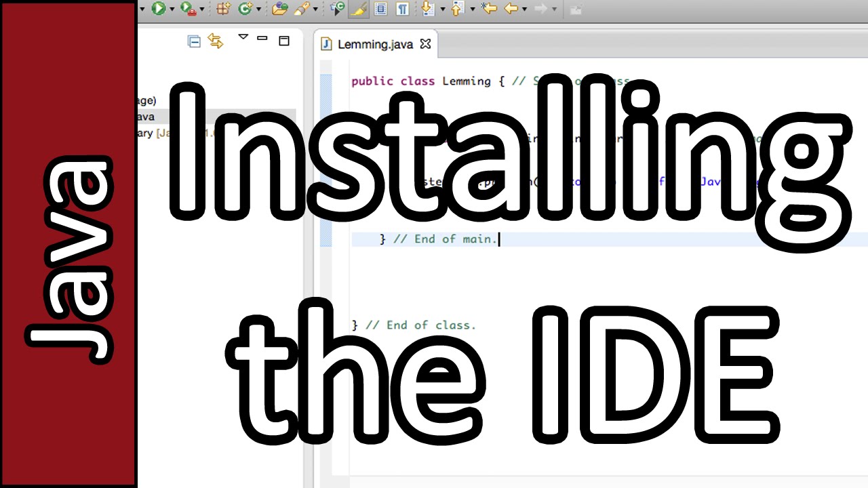Toggle block selection mode
The height and width of the screenshot is (488, 868).
[380, 8]
